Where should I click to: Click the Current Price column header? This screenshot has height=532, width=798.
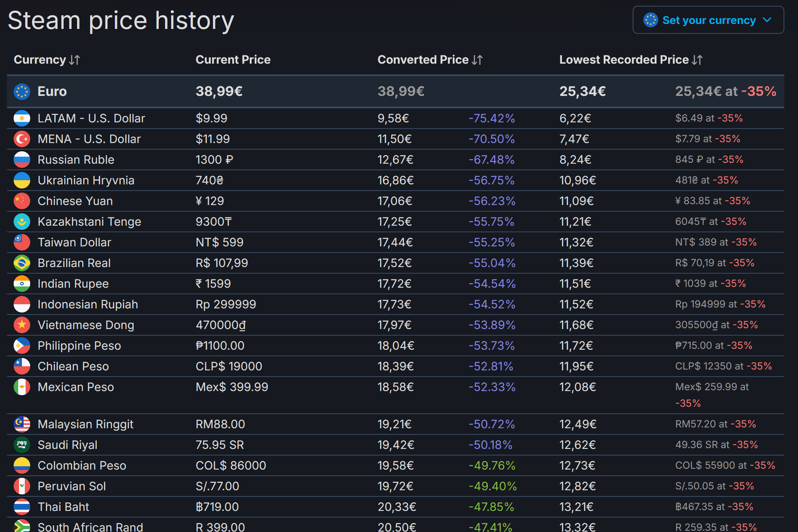pyautogui.click(x=233, y=60)
